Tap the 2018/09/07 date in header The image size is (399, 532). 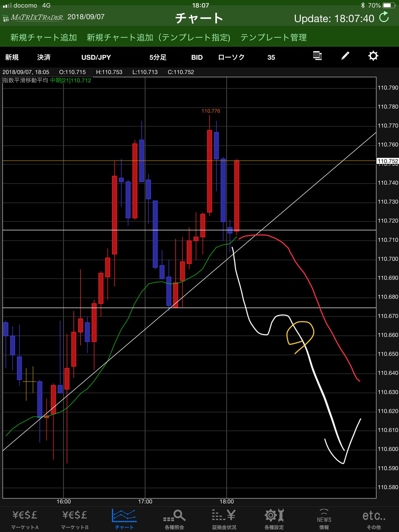tap(86, 17)
